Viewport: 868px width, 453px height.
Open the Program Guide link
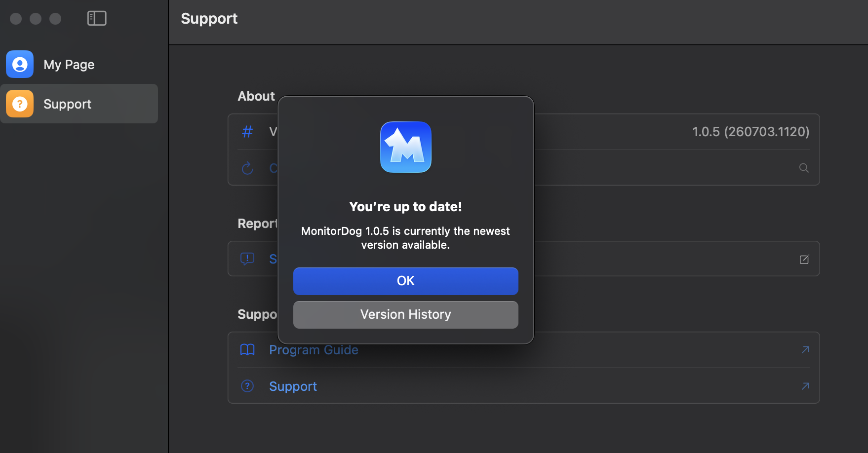coord(314,350)
